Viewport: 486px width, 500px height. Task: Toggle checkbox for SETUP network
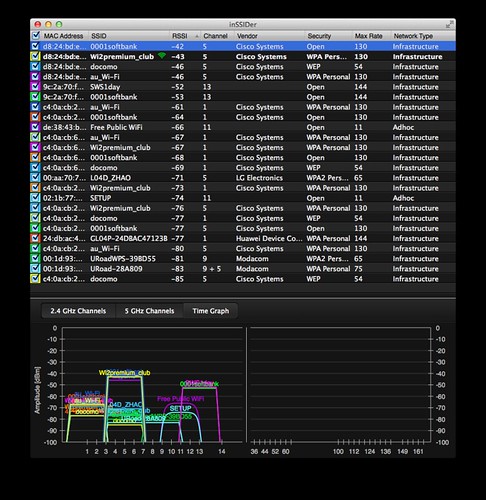(x=35, y=198)
